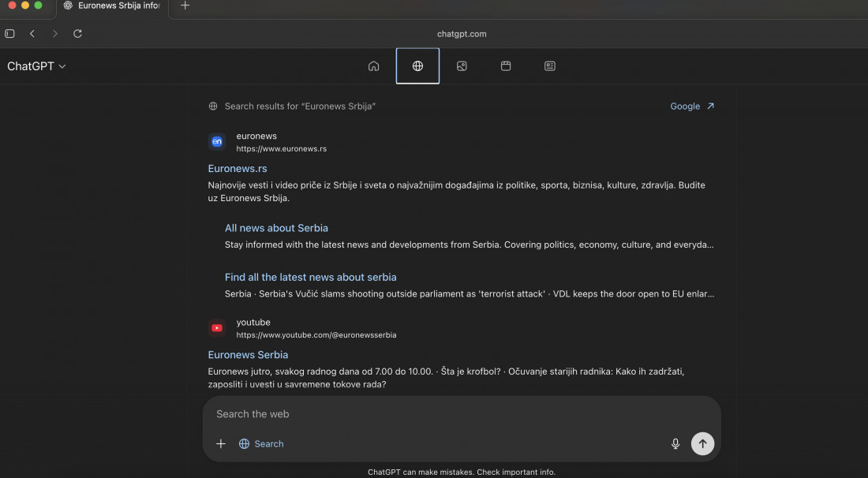Open the Euronews.rs result link
This screenshot has width=868, height=478.
[x=238, y=169]
